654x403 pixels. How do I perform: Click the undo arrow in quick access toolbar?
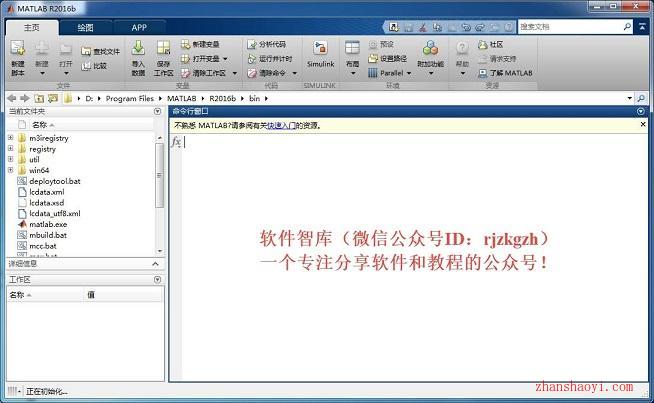coord(466,28)
